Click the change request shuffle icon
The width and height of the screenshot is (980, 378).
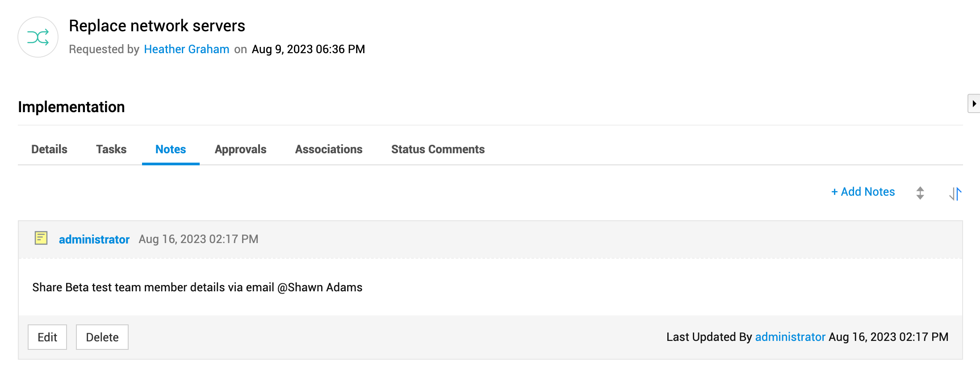pyautogui.click(x=38, y=37)
